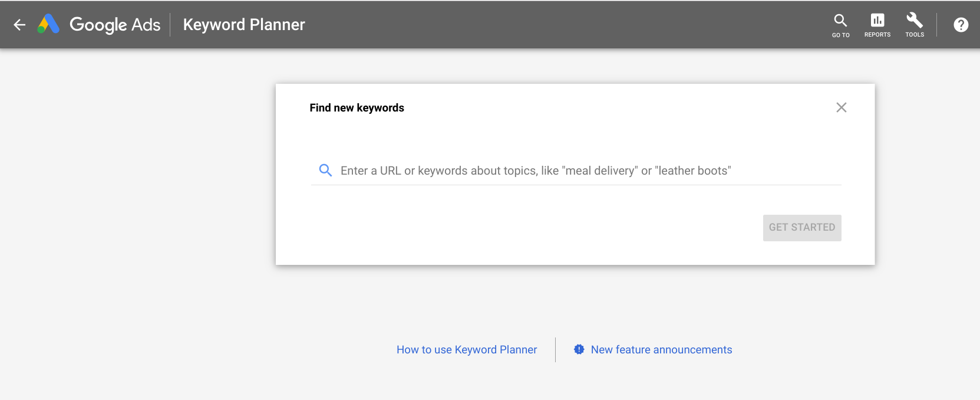This screenshot has width=980, height=400.
Task: Open the Help question mark icon
Action: pos(961,25)
